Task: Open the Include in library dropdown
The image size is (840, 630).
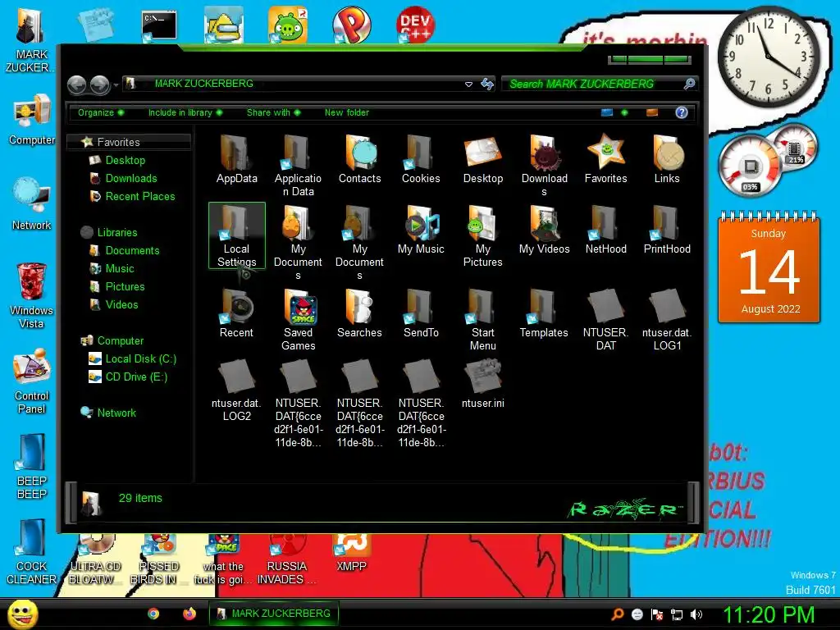Action: 185,112
